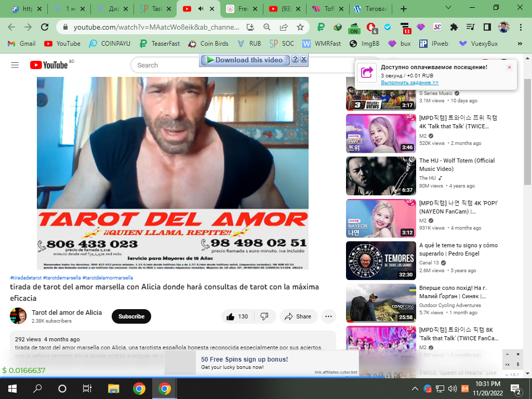Viewport: 532px width, 399px height.
Task: Open The HU Wolf Totem video thumbnail
Action: point(381,176)
